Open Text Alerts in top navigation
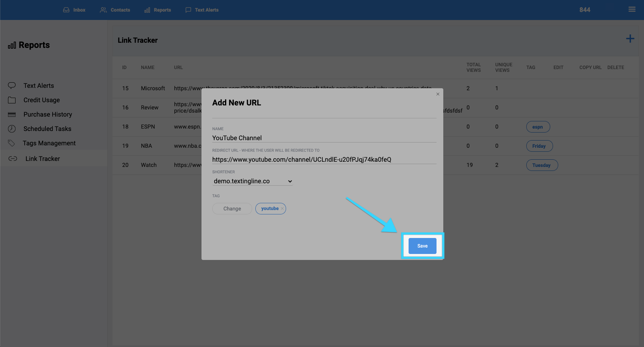Viewport: 644px width, 347px height. coord(206,10)
